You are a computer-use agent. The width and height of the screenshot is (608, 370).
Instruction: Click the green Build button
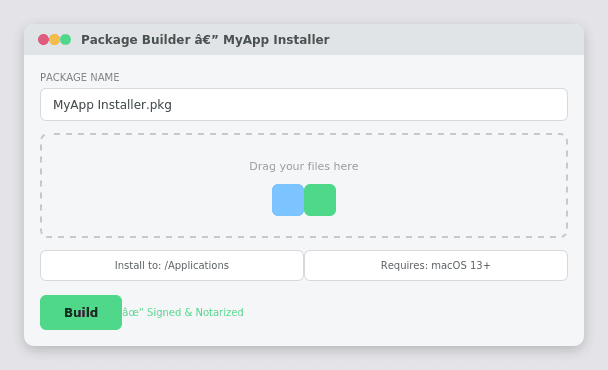[81, 312]
